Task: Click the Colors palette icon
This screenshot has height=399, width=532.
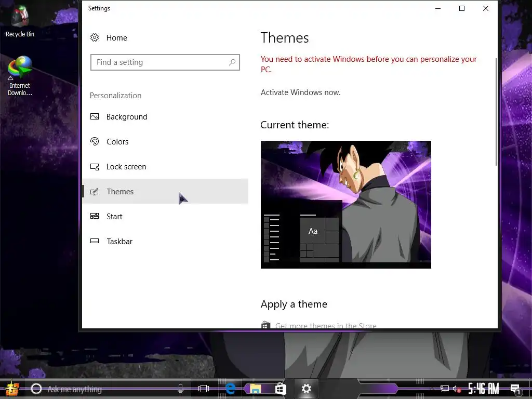Action: coord(95,141)
